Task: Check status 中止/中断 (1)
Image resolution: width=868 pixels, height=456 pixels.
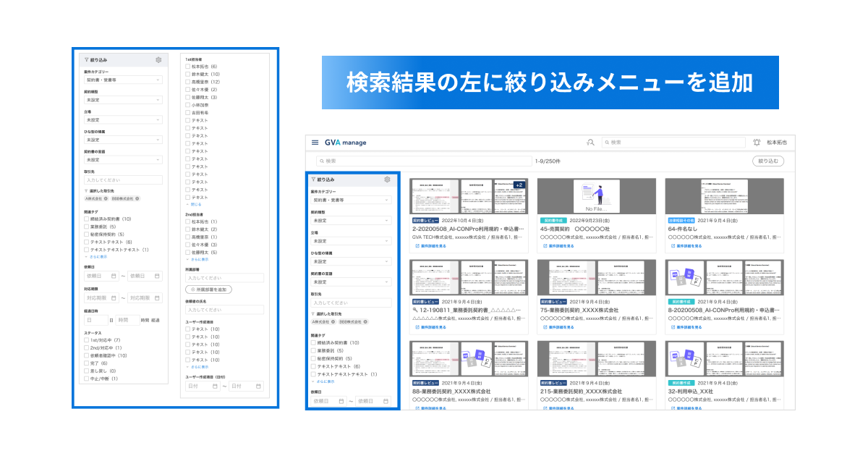Action: (87, 379)
